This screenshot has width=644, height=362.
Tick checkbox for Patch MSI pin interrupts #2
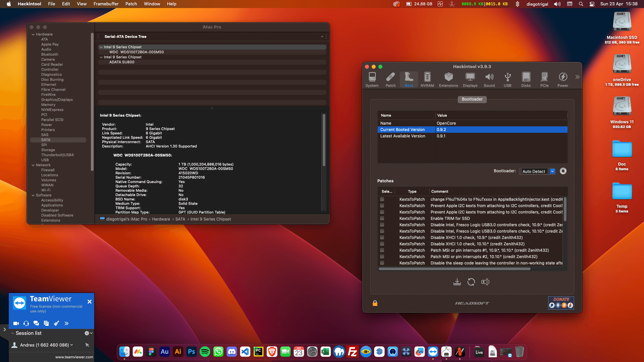(x=382, y=256)
